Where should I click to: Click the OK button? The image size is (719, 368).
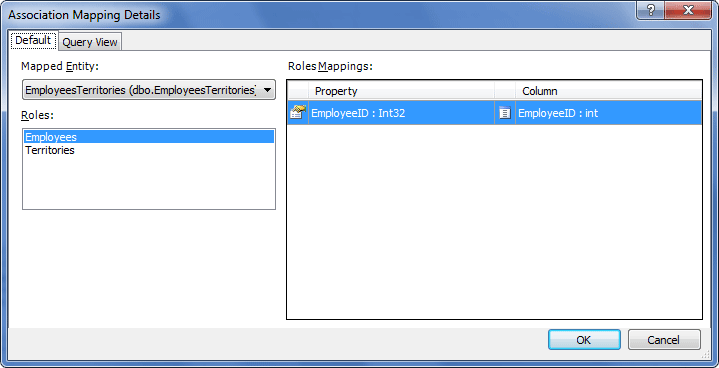[584, 340]
